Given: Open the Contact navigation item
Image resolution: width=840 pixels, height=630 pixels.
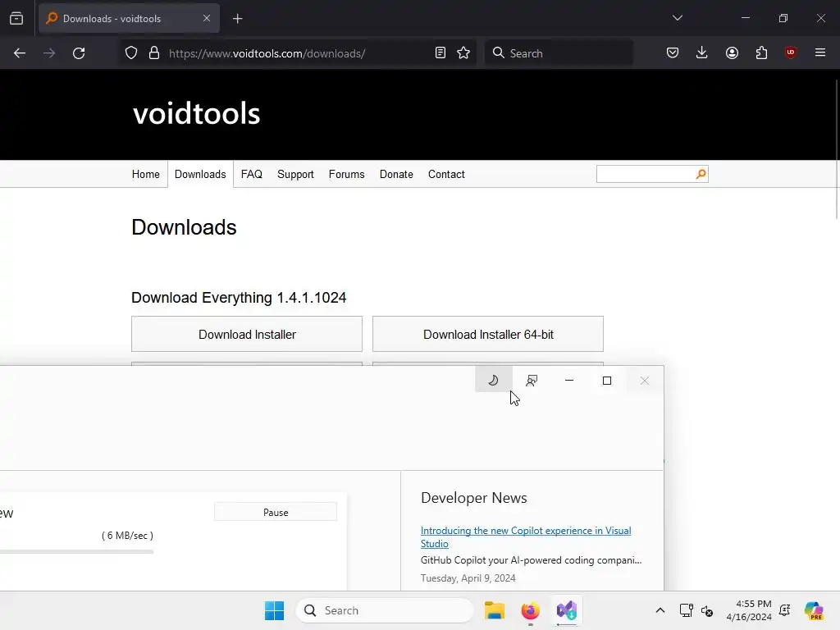Looking at the screenshot, I should (x=446, y=174).
